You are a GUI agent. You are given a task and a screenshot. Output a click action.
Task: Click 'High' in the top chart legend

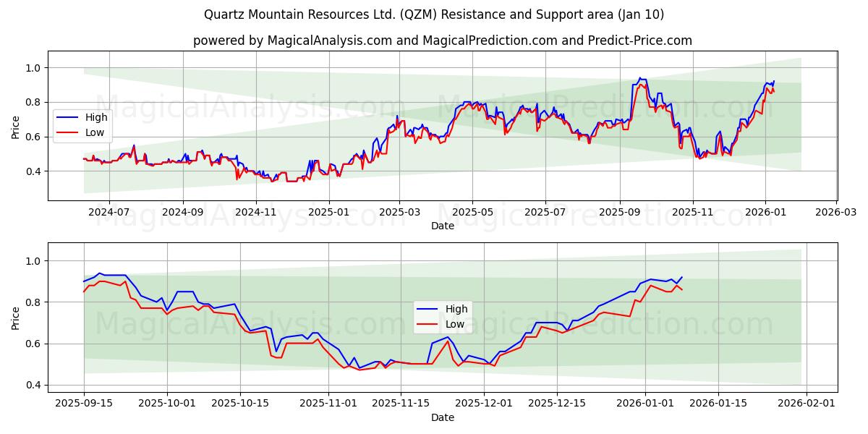(96, 117)
